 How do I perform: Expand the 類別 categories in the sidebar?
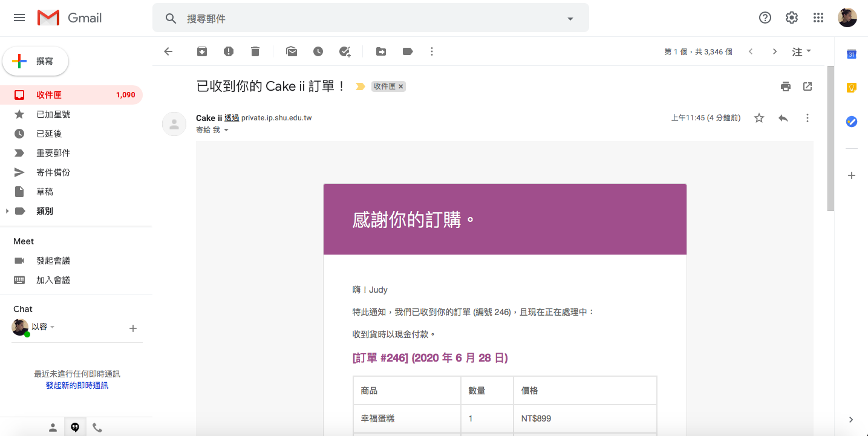pos(7,211)
